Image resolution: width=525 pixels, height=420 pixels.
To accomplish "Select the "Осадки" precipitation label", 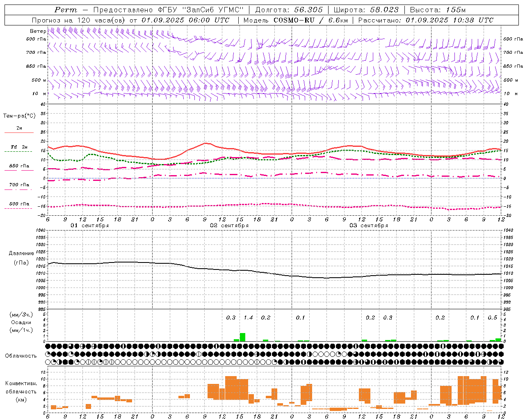I will pos(21,322).
